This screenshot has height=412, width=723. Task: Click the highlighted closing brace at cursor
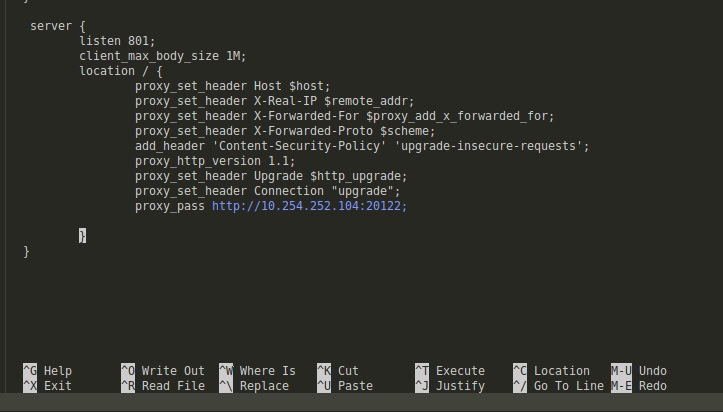[83, 236]
